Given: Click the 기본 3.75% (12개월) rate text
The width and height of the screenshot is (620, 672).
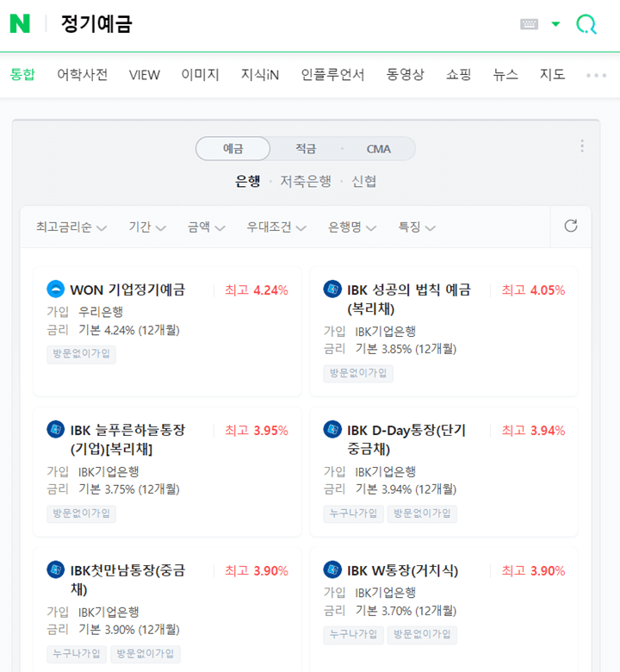Looking at the screenshot, I should (x=129, y=489).
